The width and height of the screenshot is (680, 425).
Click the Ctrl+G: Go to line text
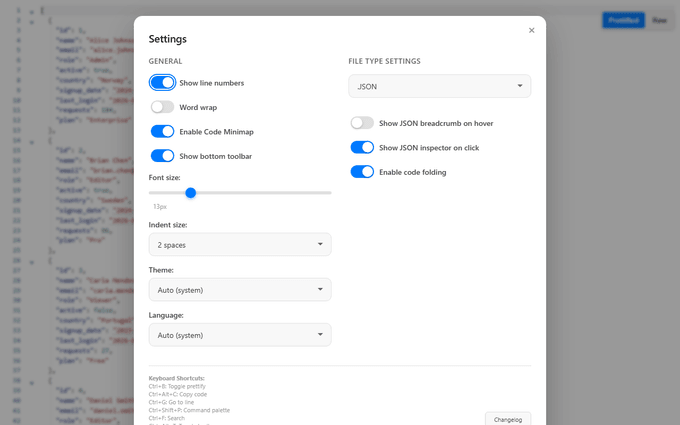click(171, 402)
